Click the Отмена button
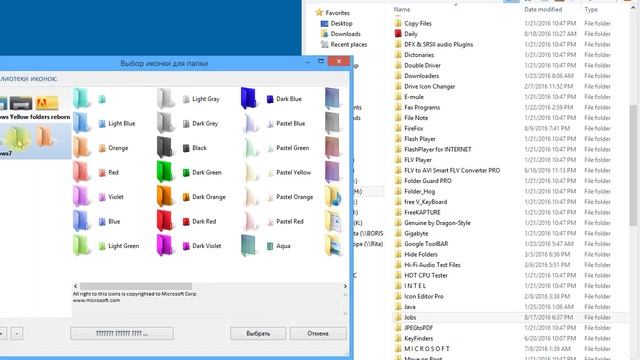Image resolution: width=640 pixels, height=360 pixels. tap(318, 333)
